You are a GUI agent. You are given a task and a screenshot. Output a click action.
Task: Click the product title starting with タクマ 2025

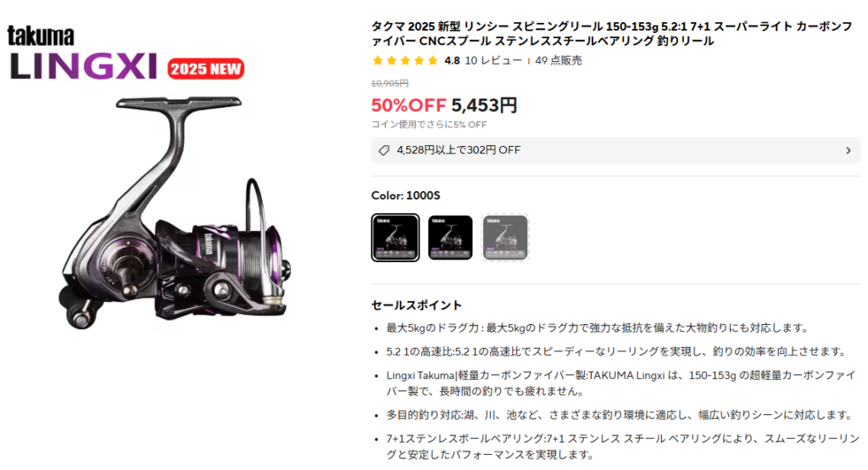(x=612, y=33)
